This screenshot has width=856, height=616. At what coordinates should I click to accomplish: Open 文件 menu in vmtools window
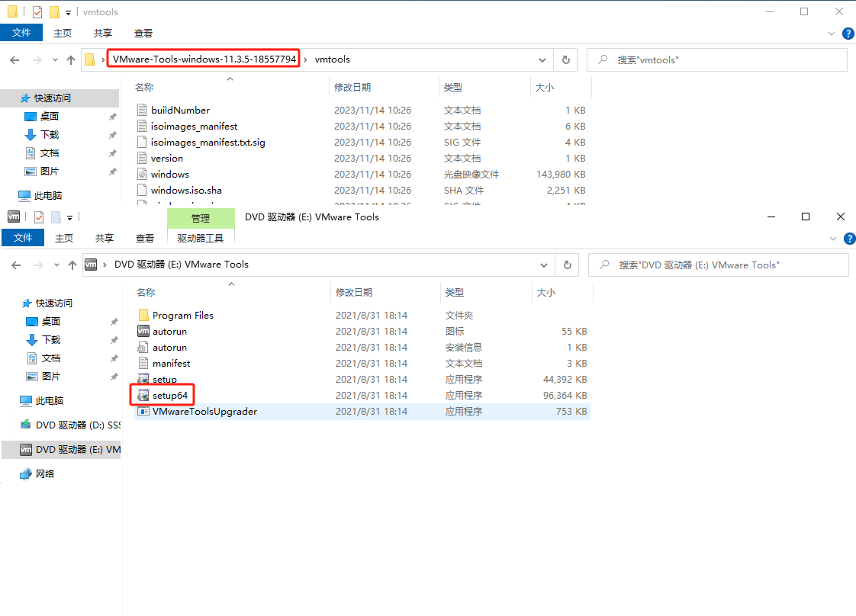point(21,33)
